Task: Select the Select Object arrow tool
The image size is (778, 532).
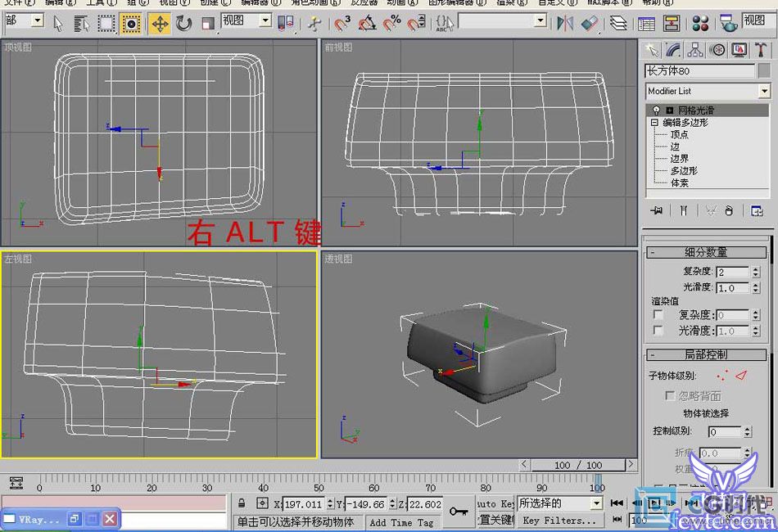Action: (x=58, y=23)
